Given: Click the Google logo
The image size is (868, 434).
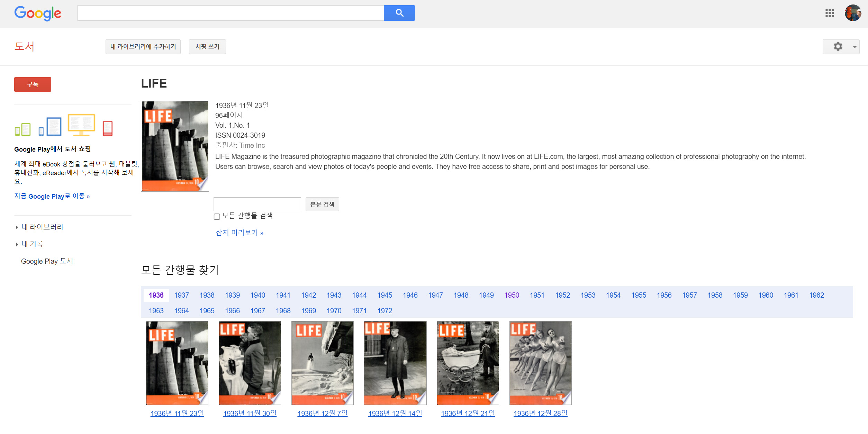Looking at the screenshot, I should point(38,13).
